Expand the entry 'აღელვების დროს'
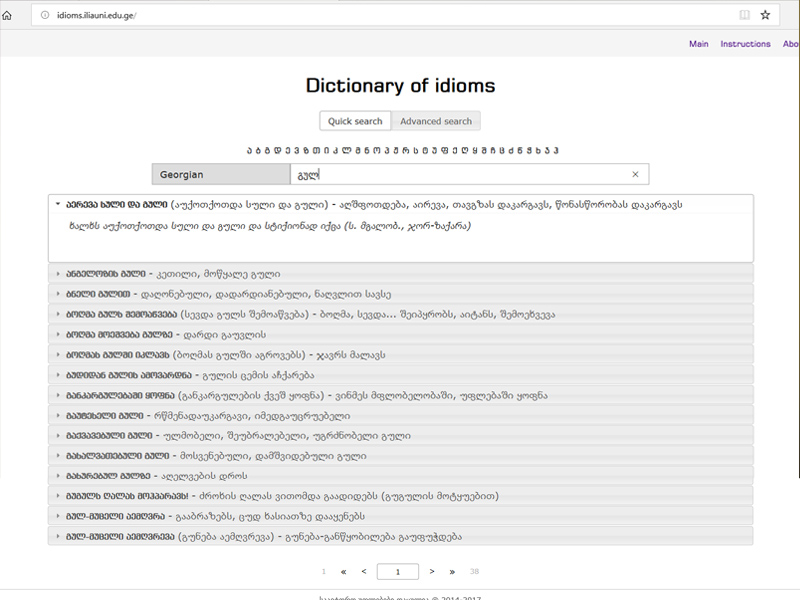 pos(401,476)
